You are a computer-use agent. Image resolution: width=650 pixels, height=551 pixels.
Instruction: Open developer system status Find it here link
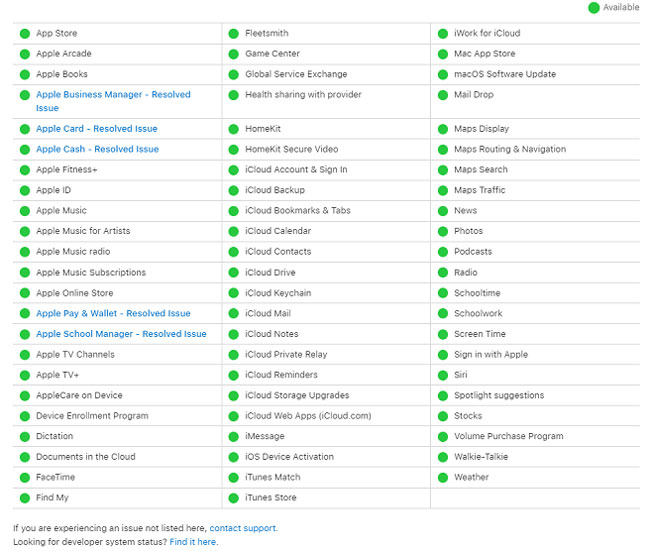point(193,542)
